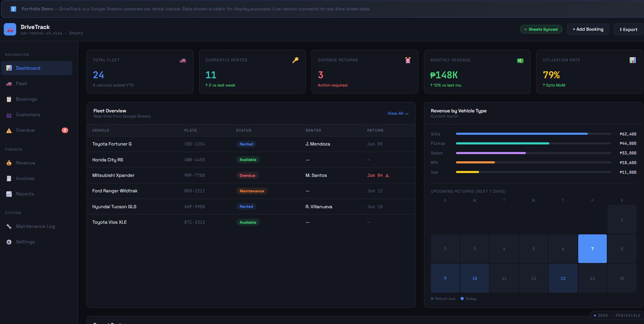Follow the View All link in Fleet Overview
This screenshot has width=644, height=324.
coord(398,113)
